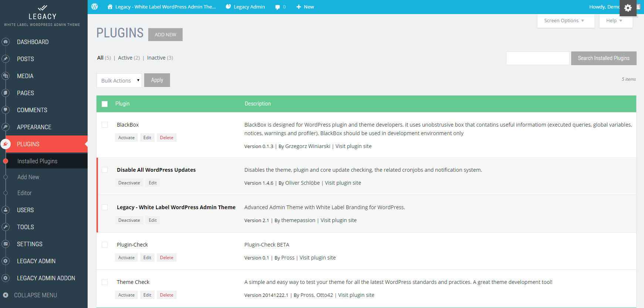Image resolution: width=644 pixels, height=308 pixels.
Task: Click the Appearance brush icon in sidebar
Action: click(6, 127)
